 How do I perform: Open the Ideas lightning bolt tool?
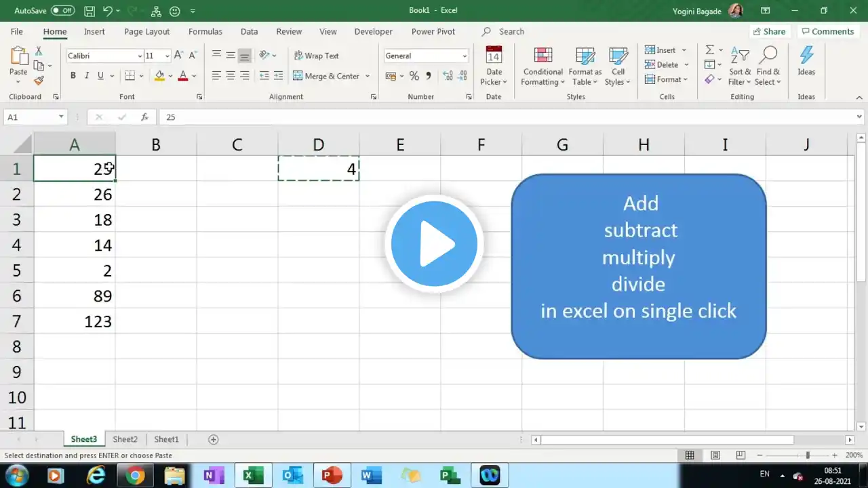(x=806, y=61)
